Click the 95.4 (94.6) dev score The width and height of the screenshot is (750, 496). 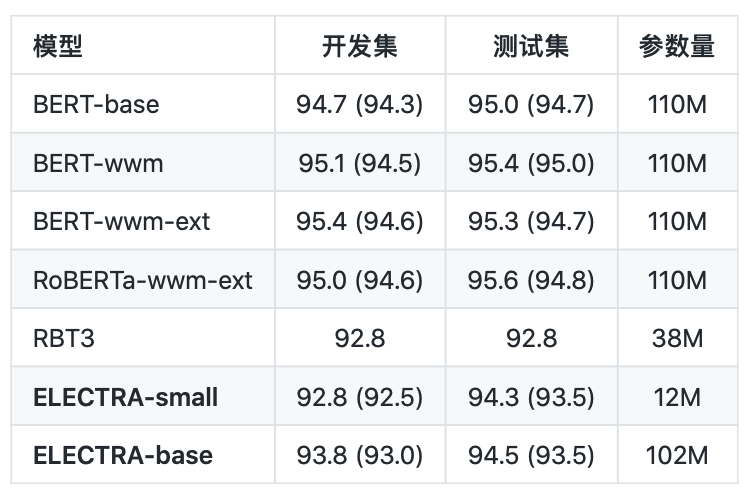[x=360, y=221]
